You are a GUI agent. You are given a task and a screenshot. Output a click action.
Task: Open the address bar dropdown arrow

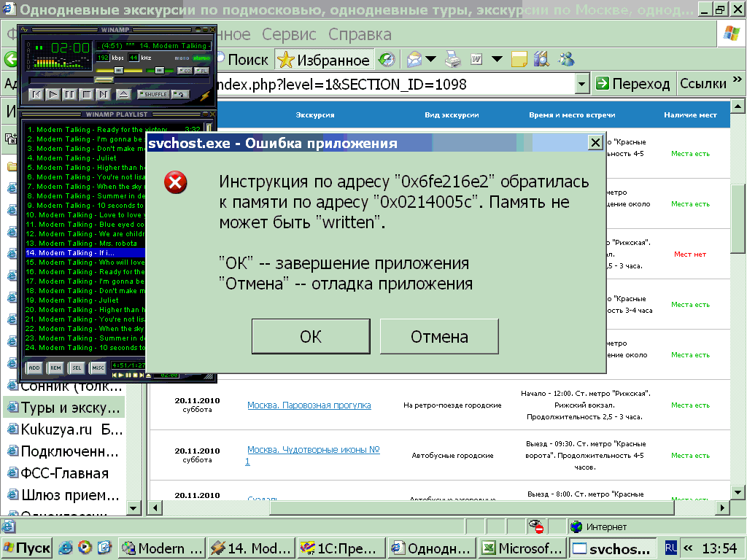click(581, 85)
